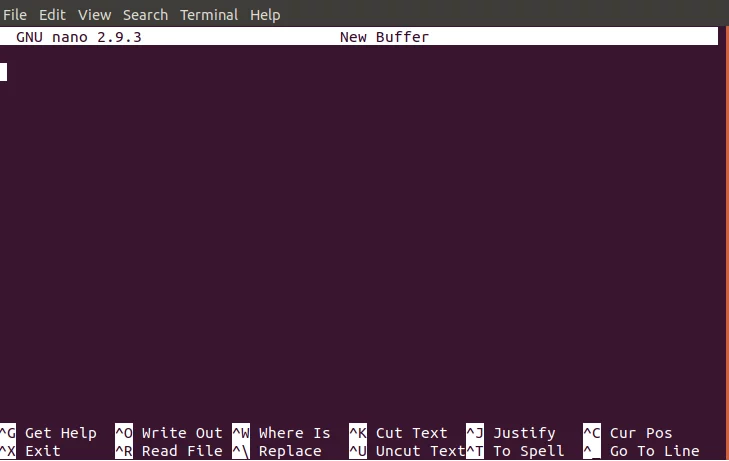Click the ^O Write Out shortcut
The width and height of the screenshot is (729, 461).
169,433
